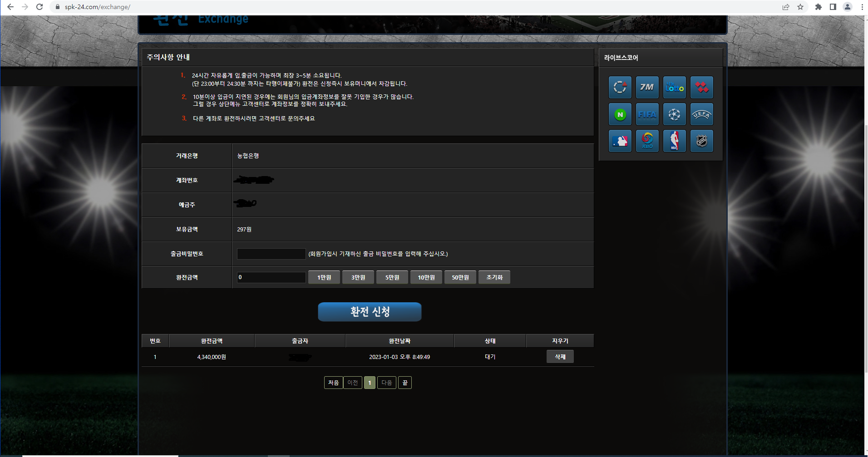Add 1만원 to the exchange amount
The image size is (868, 457).
point(324,277)
